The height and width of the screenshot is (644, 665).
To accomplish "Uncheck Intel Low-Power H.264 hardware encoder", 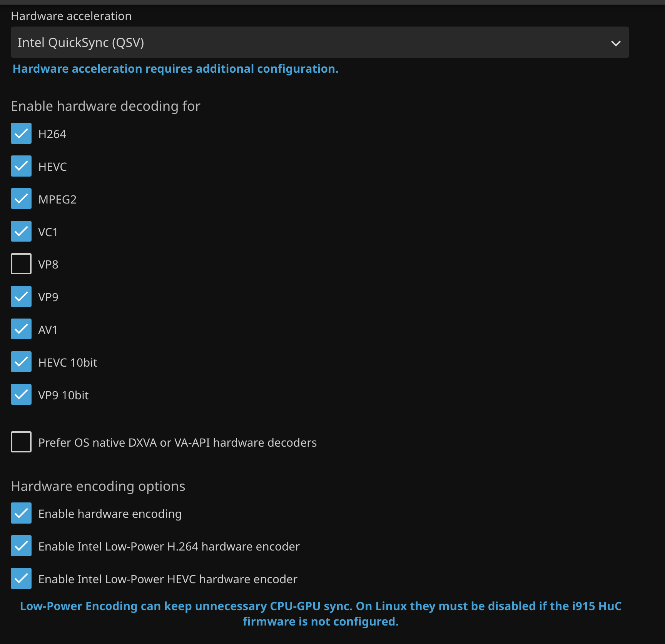I will tap(21, 546).
